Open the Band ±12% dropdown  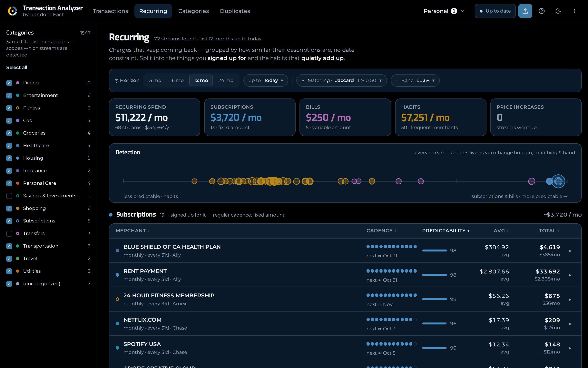[415, 80]
